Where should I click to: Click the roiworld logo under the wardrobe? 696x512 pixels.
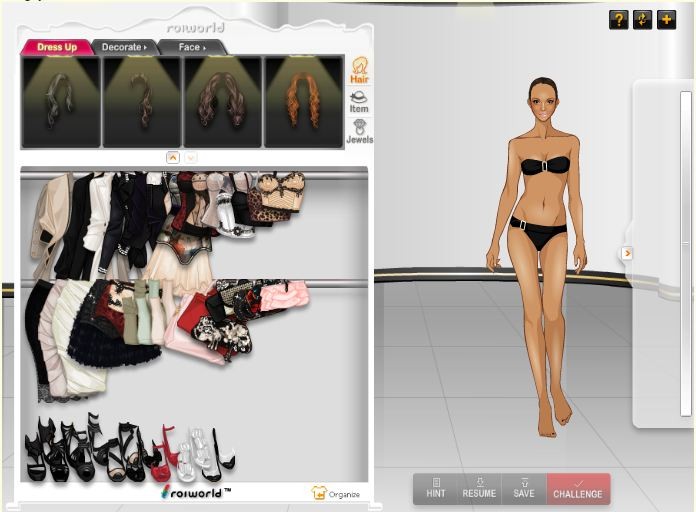(196, 491)
